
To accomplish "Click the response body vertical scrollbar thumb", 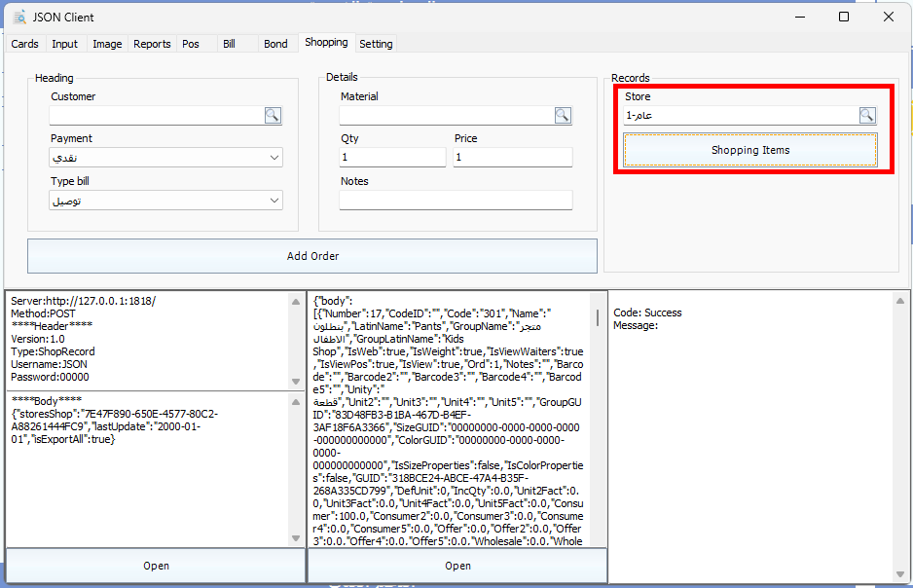I will 598,317.
